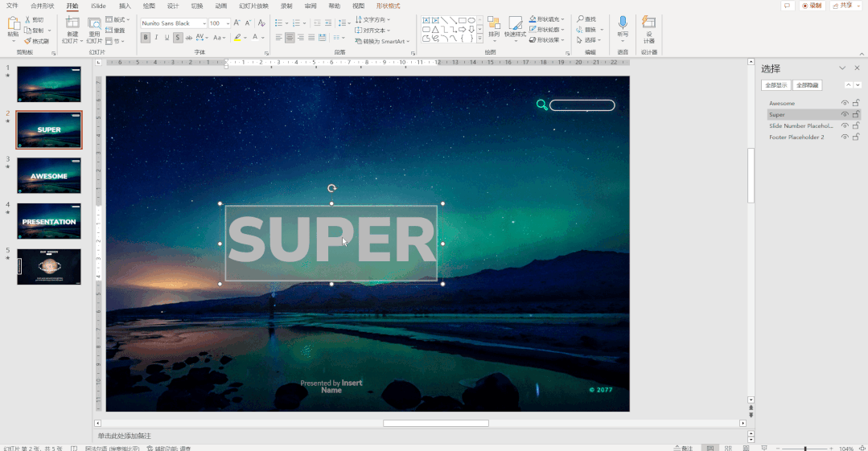Open the font name dropdown
This screenshot has width=868, height=451.
coord(204,23)
